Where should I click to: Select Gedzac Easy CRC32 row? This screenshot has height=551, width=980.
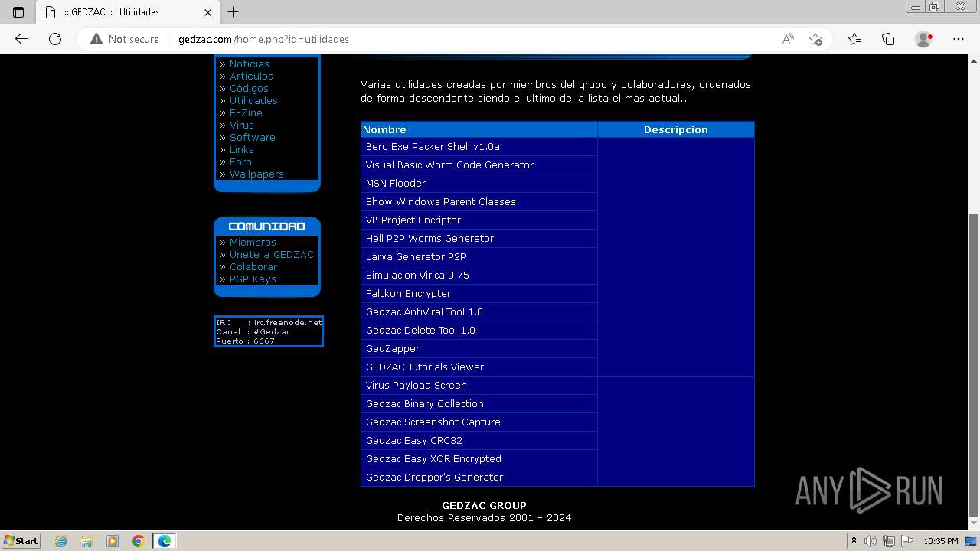[x=479, y=440]
